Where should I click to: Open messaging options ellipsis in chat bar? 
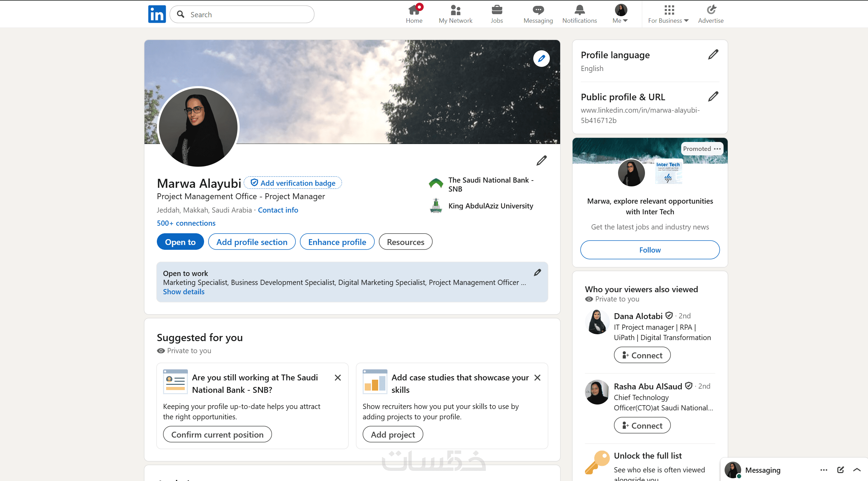click(824, 470)
